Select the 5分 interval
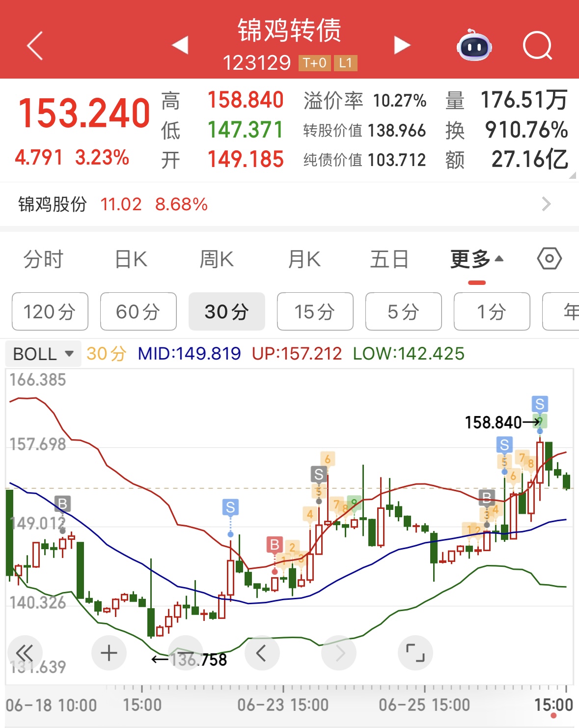This screenshot has height=728, width=579. pos(403,311)
